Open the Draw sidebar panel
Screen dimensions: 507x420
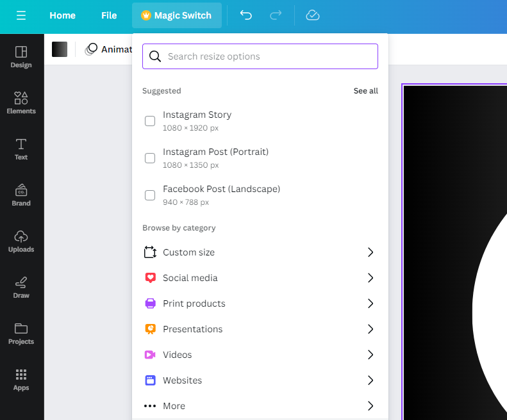click(21, 287)
